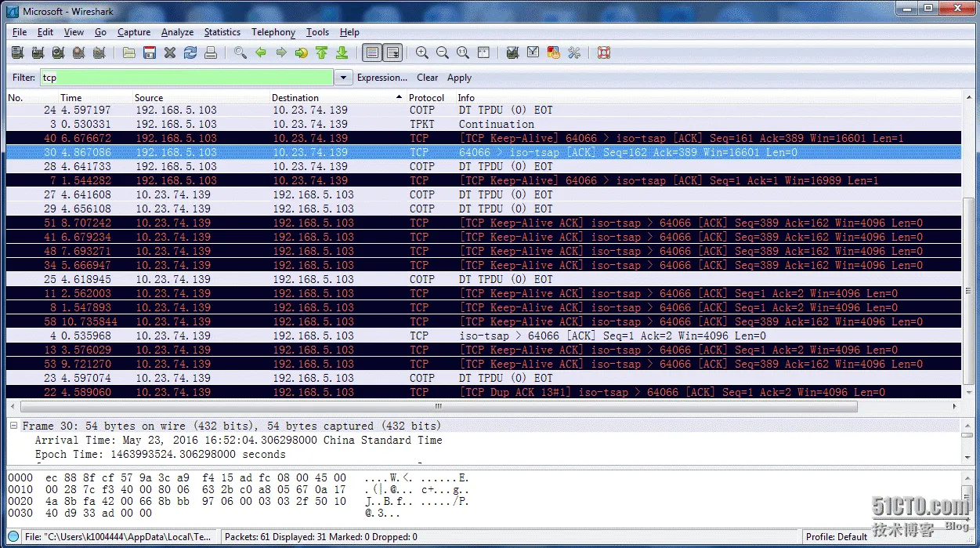Open the Analyze menu

178,32
